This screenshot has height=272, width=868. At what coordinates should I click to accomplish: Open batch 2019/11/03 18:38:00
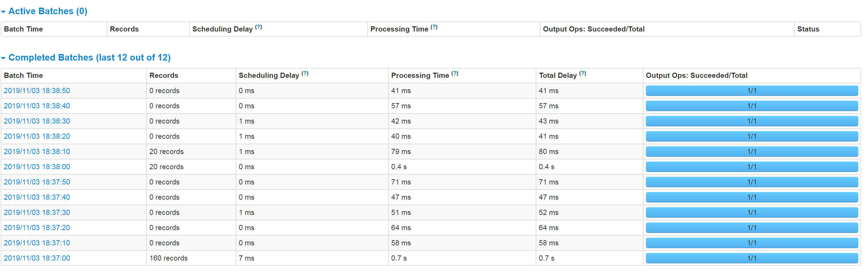tap(37, 167)
